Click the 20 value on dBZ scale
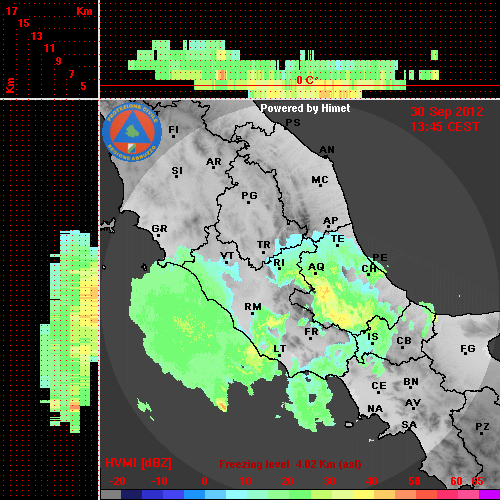Image resolution: width=500 pixels, height=500 pixels. coord(288,481)
